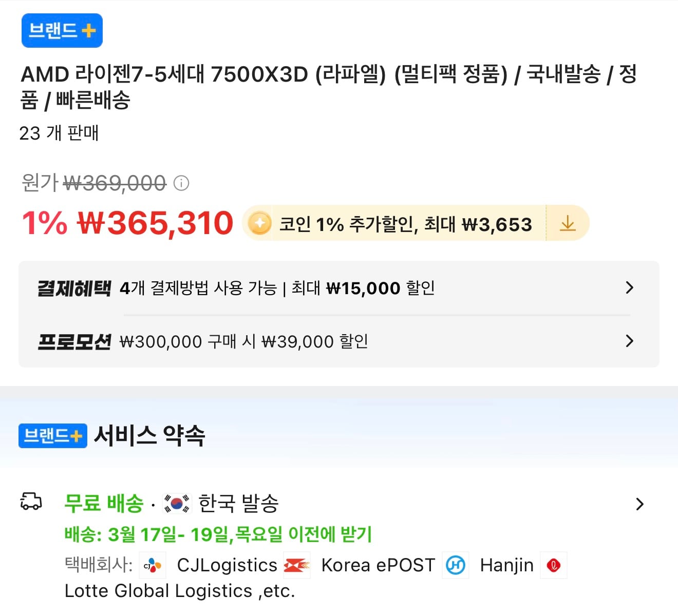Click the blue 브랜드+ badge at top

[62, 31]
